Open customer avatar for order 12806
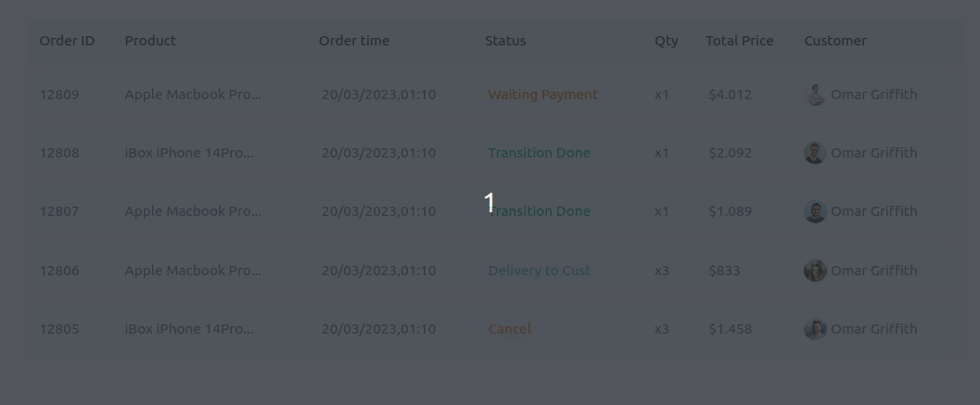This screenshot has width=980, height=405. pos(814,271)
